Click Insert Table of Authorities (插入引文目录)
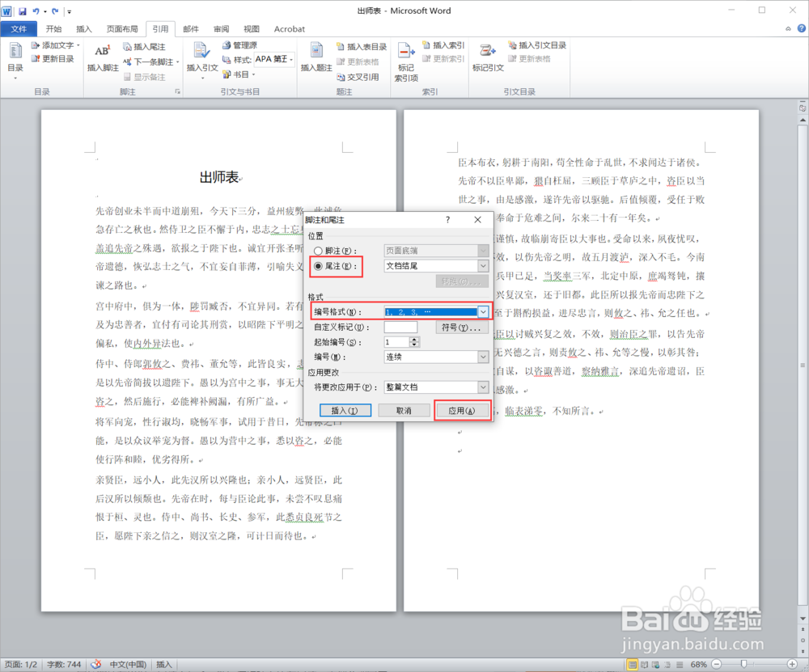The width and height of the screenshot is (809, 672). click(x=538, y=45)
